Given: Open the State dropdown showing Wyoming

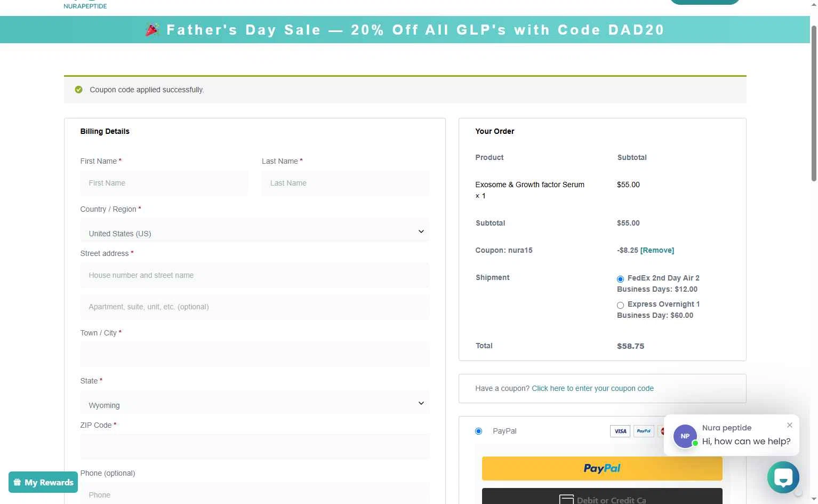Looking at the screenshot, I should 255,403.
